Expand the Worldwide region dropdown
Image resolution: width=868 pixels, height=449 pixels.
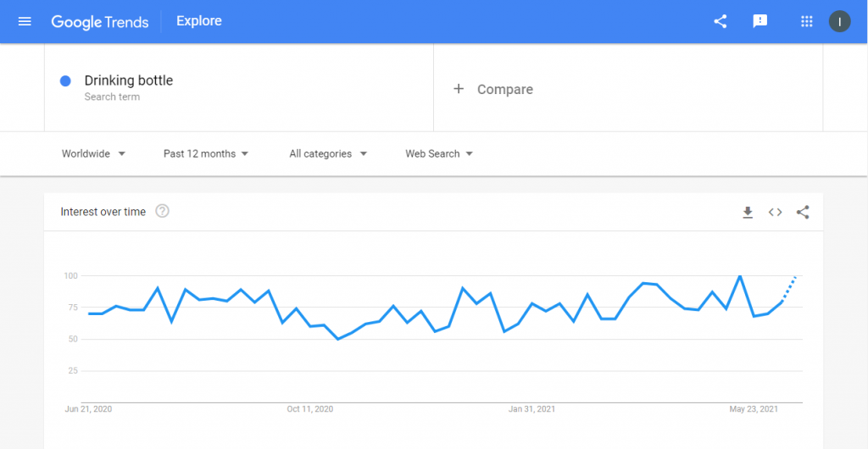pos(93,153)
